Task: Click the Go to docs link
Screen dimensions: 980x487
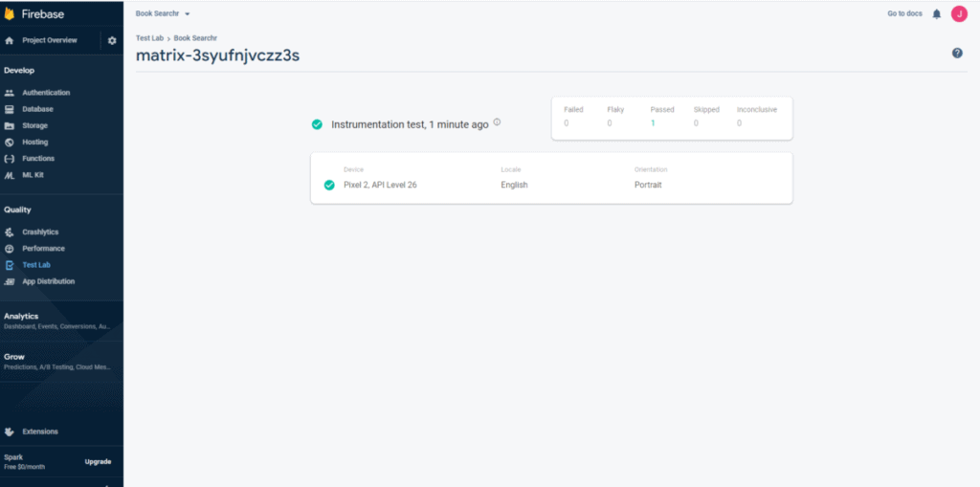Action: click(x=904, y=13)
